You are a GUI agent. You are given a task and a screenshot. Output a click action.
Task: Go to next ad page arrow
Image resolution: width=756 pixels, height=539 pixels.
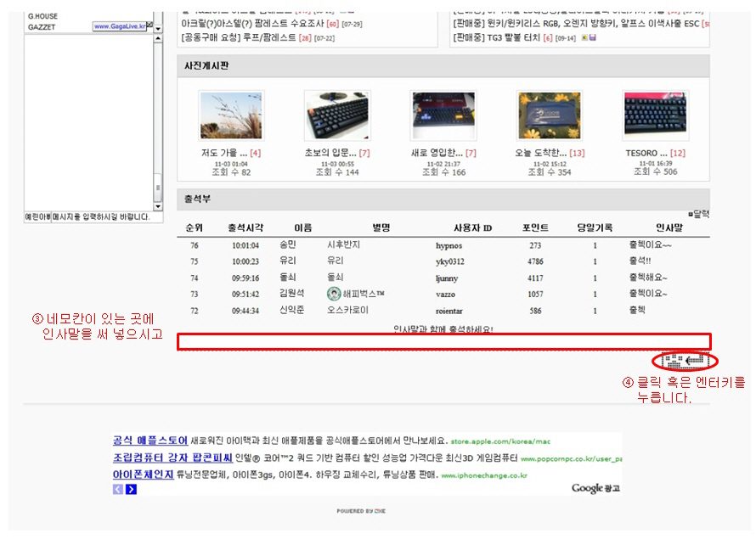(x=131, y=489)
